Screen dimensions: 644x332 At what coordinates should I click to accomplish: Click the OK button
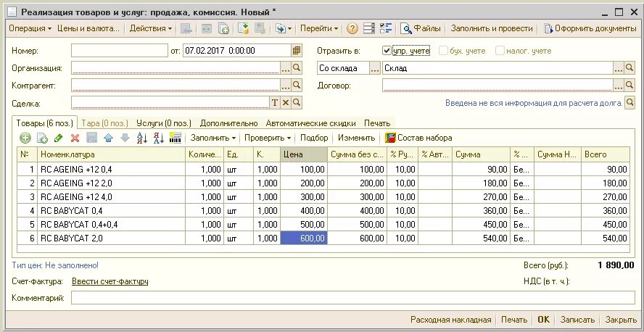543,320
